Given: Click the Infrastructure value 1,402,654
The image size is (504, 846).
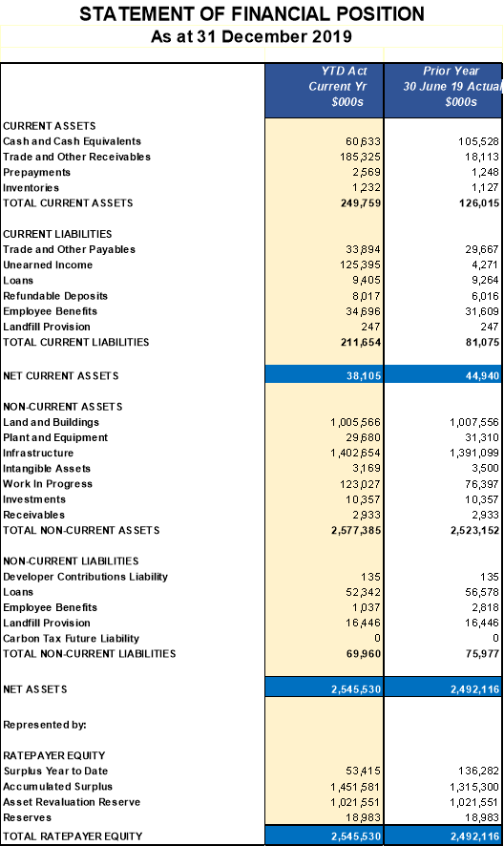Looking at the screenshot, I should (x=356, y=454).
